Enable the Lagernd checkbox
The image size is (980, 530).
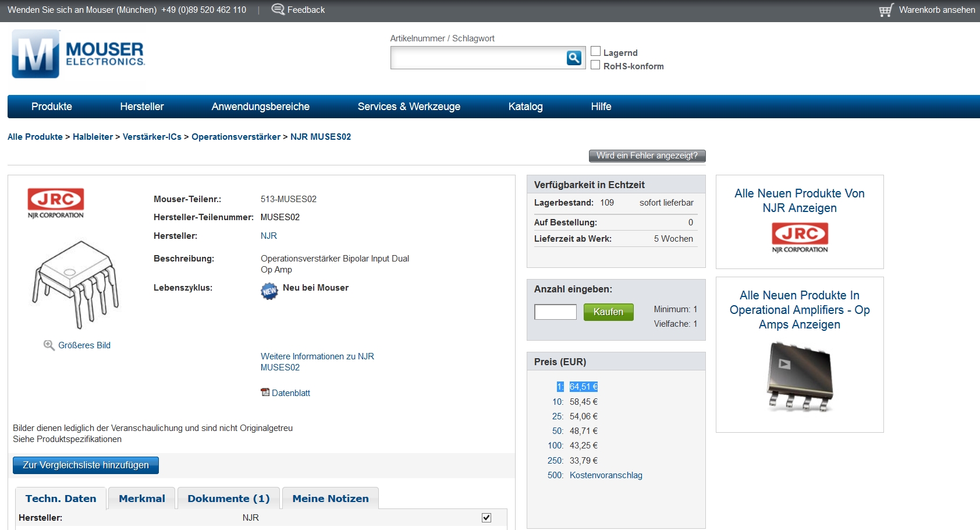click(x=595, y=51)
